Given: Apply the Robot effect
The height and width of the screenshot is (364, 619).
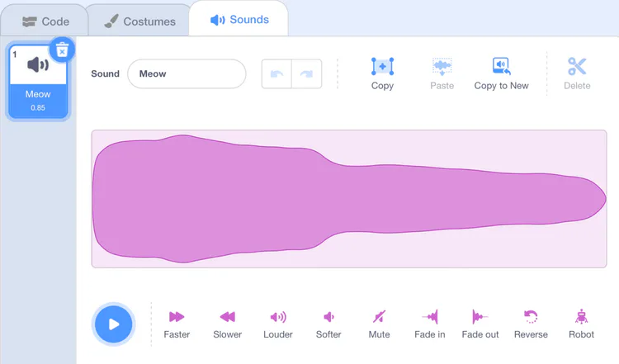Looking at the screenshot, I should [x=581, y=323].
